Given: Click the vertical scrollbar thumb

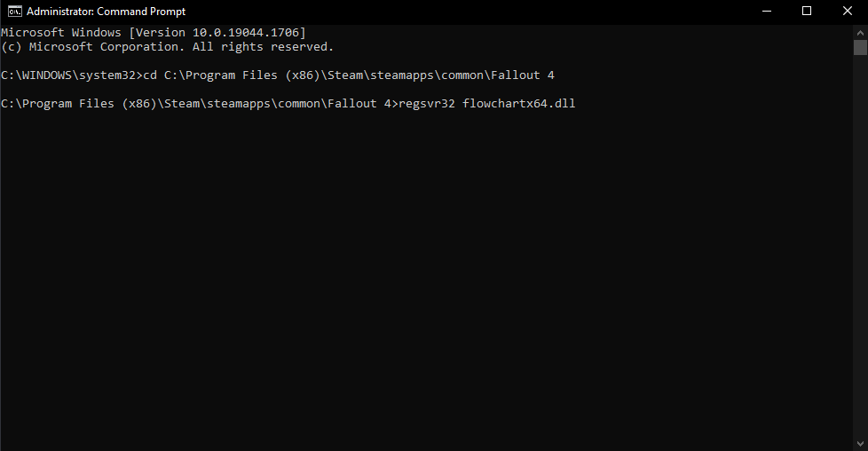Looking at the screenshot, I should tap(860, 48).
